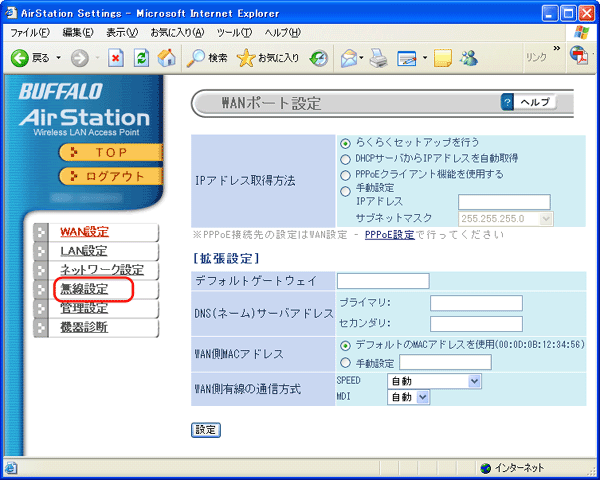The height and width of the screenshot is (480, 600).
Task: Open the MDI 自動 dropdown
Action: click(408, 397)
